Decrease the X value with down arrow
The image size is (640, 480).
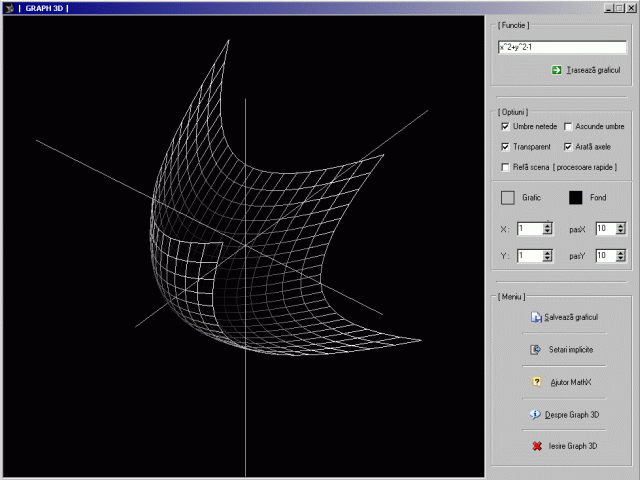point(547,231)
